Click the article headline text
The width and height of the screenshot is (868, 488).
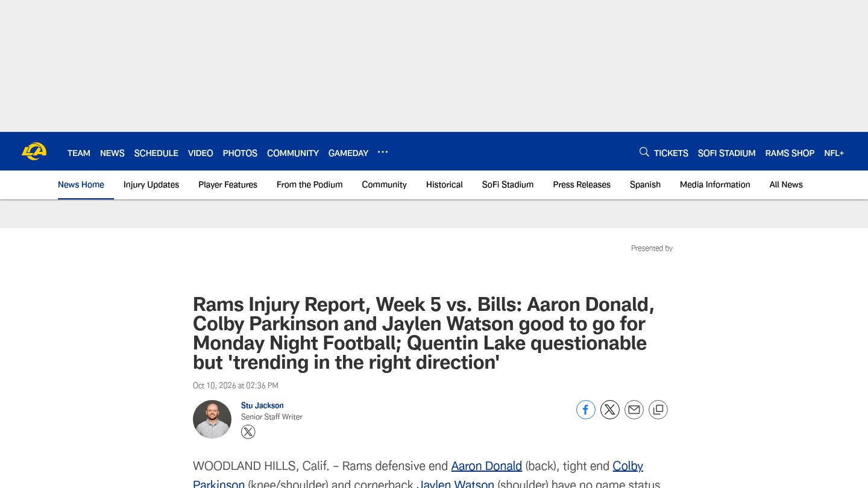point(424,333)
